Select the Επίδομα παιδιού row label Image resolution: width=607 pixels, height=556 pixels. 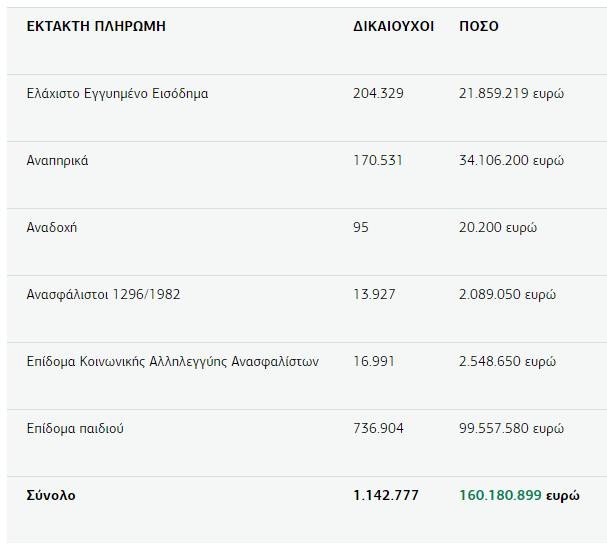tap(75, 429)
